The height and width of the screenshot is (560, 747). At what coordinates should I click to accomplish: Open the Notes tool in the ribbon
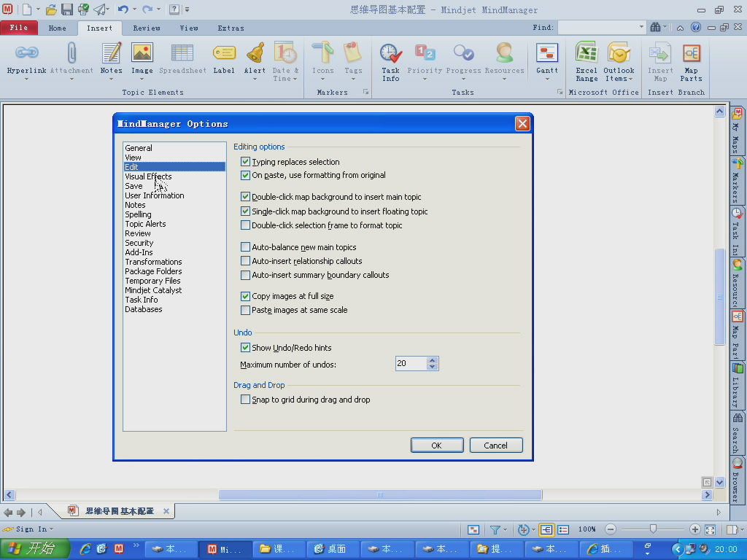[111, 58]
